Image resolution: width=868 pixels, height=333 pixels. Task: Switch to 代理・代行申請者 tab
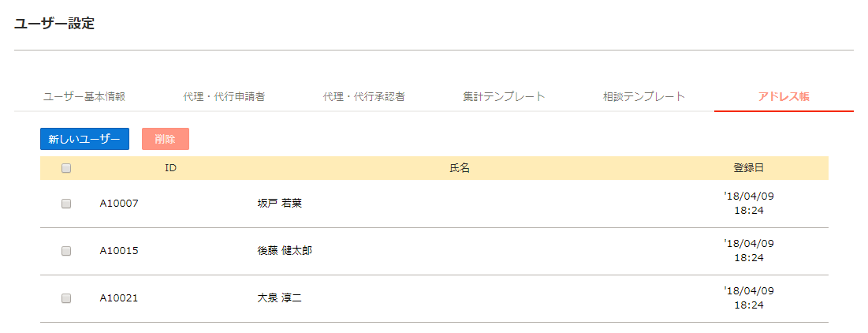tap(224, 97)
